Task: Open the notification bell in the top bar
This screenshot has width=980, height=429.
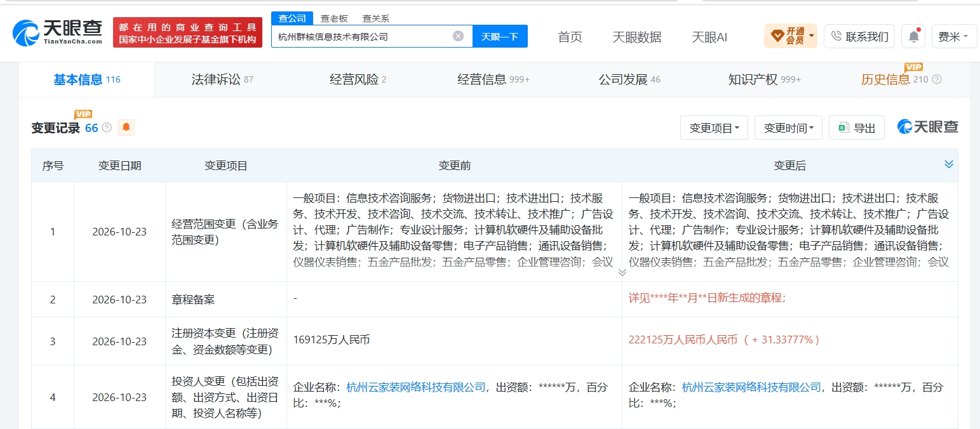Action: (913, 36)
